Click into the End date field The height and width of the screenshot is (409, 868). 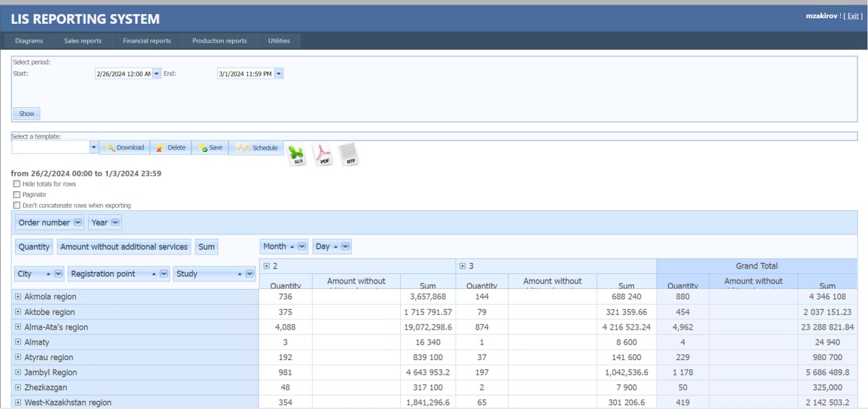[x=245, y=73]
